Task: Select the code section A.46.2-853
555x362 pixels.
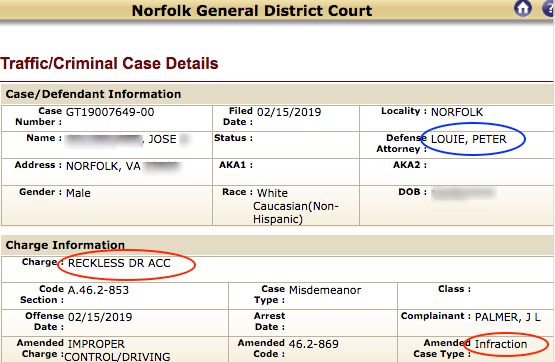Action: click(x=98, y=290)
